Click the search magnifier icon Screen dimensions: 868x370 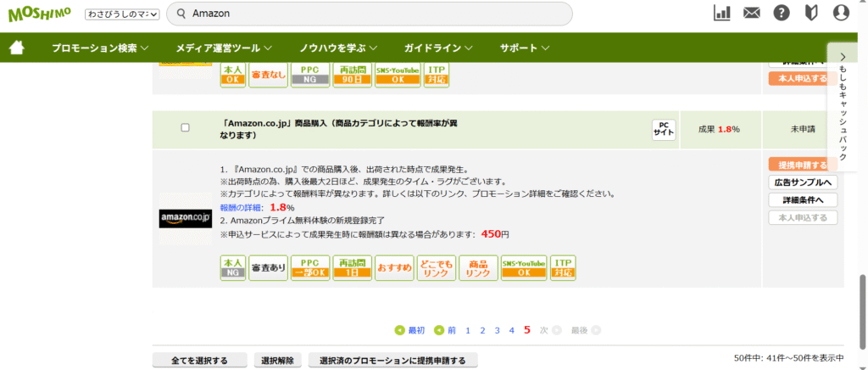[x=181, y=14]
